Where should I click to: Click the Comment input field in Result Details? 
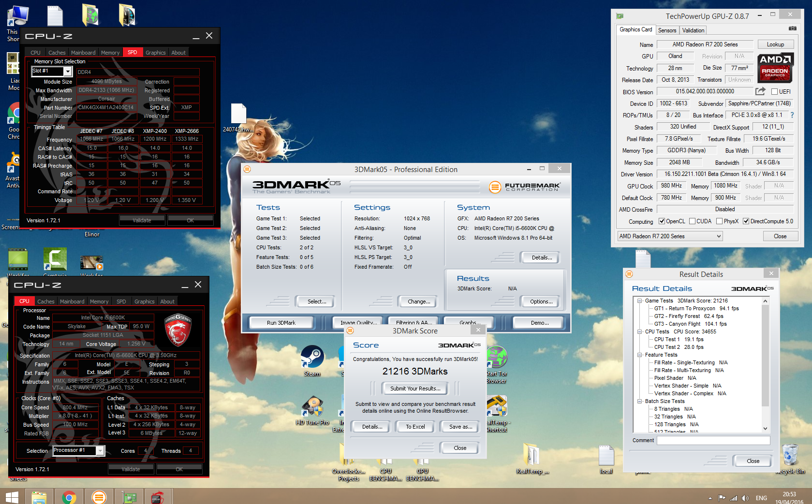713,440
